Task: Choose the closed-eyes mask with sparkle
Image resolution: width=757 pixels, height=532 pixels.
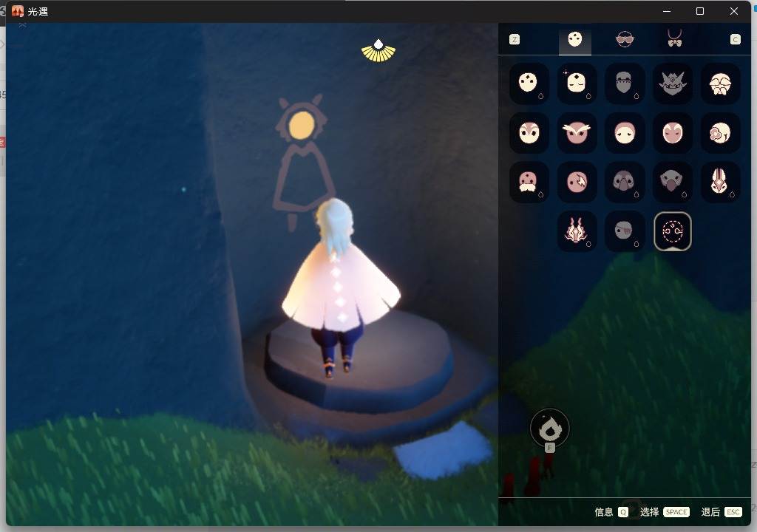Action: point(577,83)
